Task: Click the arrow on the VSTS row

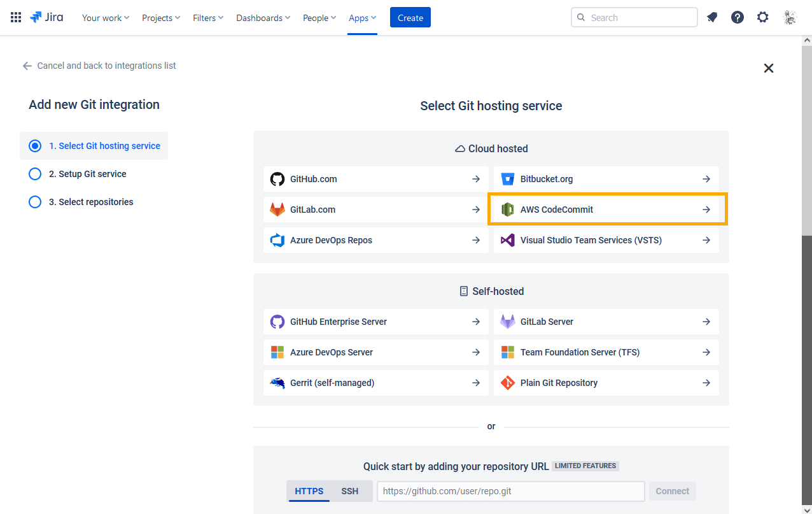Action: [x=706, y=240]
